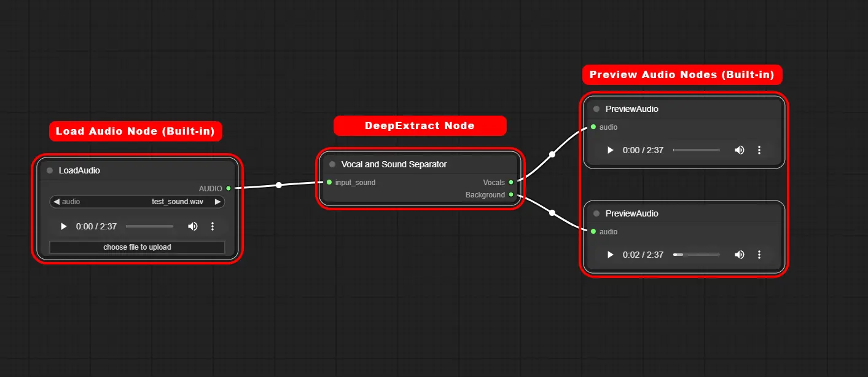This screenshot has width=868, height=377.
Task: Collapse the LoadAudio node via its title dot
Action: pyautogui.click(x=50, y=170)
